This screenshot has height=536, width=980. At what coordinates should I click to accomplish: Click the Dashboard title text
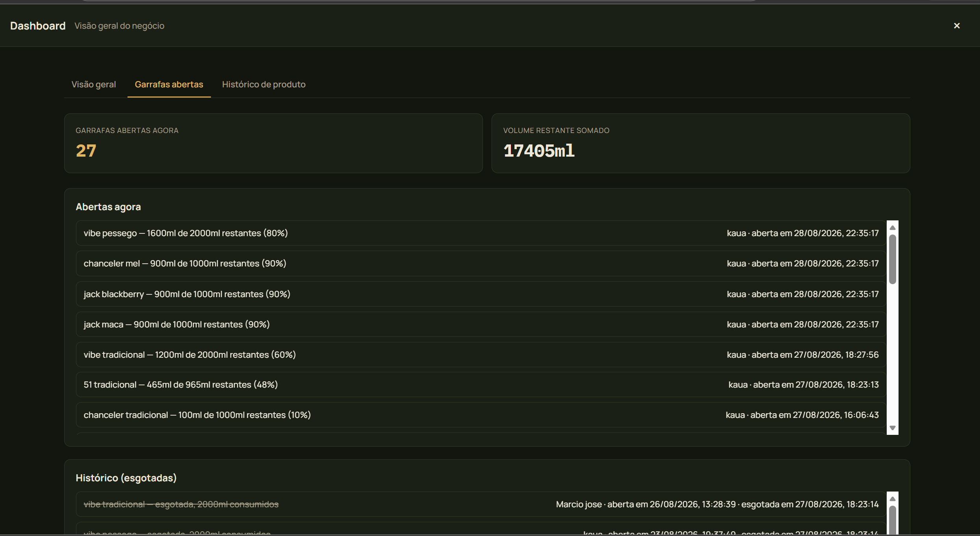tap(38, 26)
